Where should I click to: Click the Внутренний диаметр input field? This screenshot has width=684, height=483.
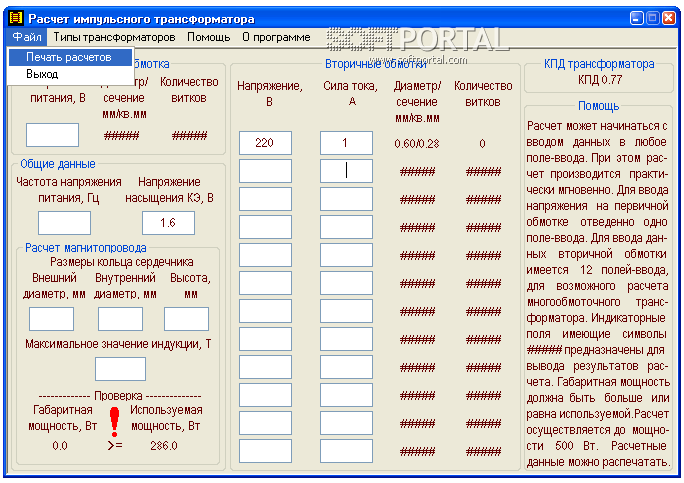click(x=120, y=319)
